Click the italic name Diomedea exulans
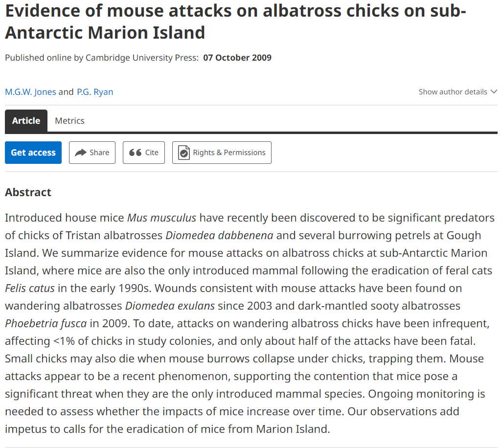The height and width of the screenshot is (448, 502). (170, 306)
